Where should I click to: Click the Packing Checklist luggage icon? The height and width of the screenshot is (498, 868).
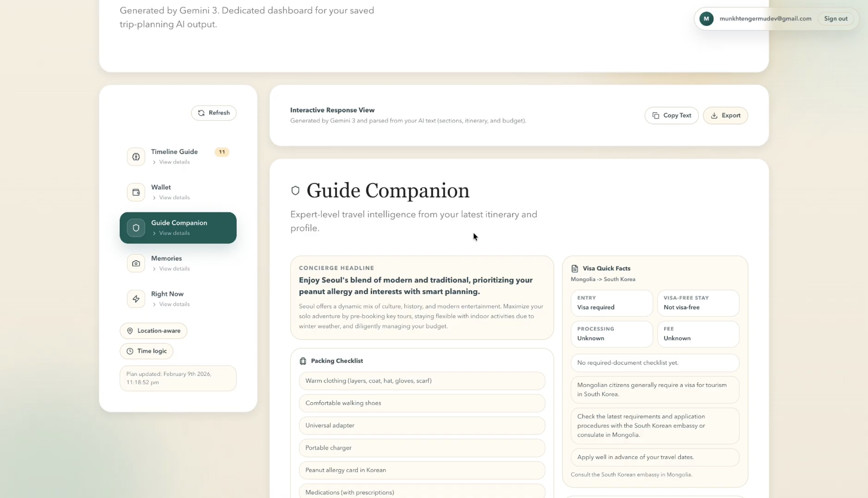pos(303,361)
